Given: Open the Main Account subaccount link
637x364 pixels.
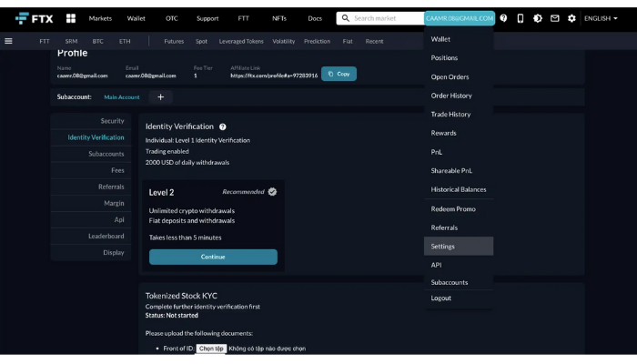Looking at the screenshot, I should pyautogui.click(x=122, y=97).
